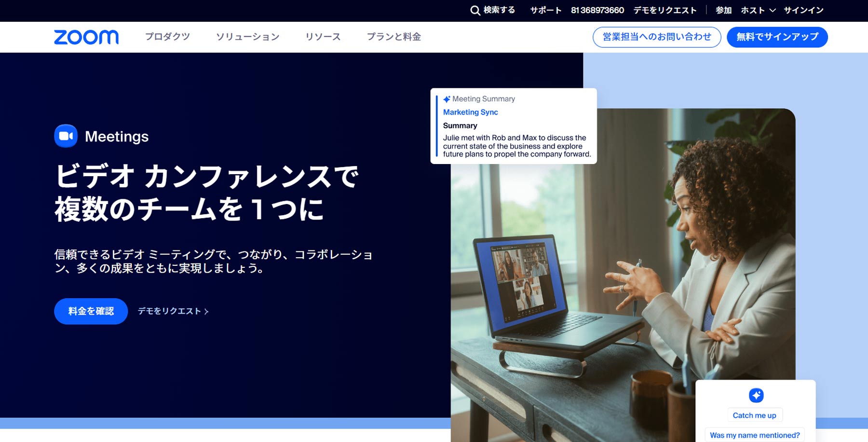Click the Was my name mentioned? chip
The width and height of the screenshot is (868, 442).
click(x=755, y=435)
